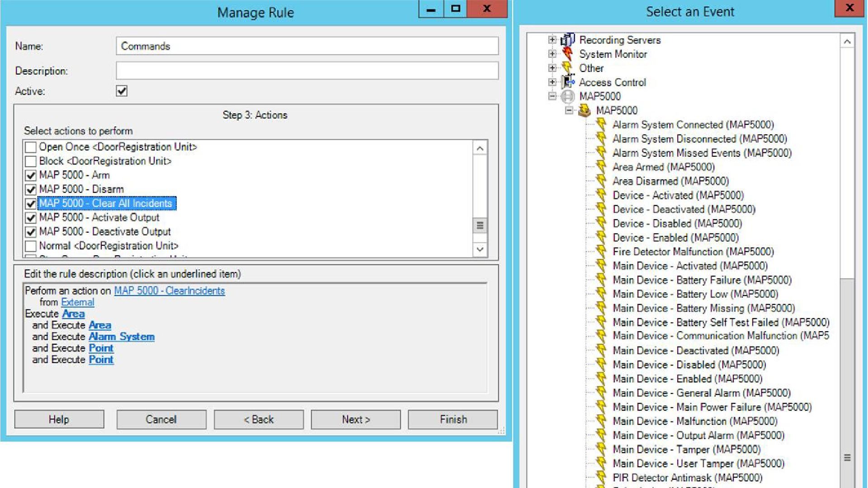This screenshot has height=488, width=868.
Task: Expand the Recording Servers tree node
Action: 552,40
